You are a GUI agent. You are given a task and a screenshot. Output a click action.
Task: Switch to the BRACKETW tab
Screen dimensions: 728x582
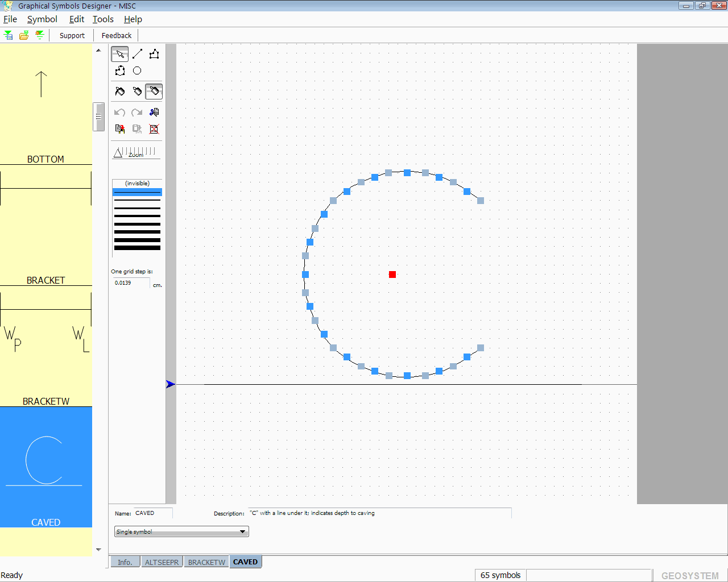206,562
